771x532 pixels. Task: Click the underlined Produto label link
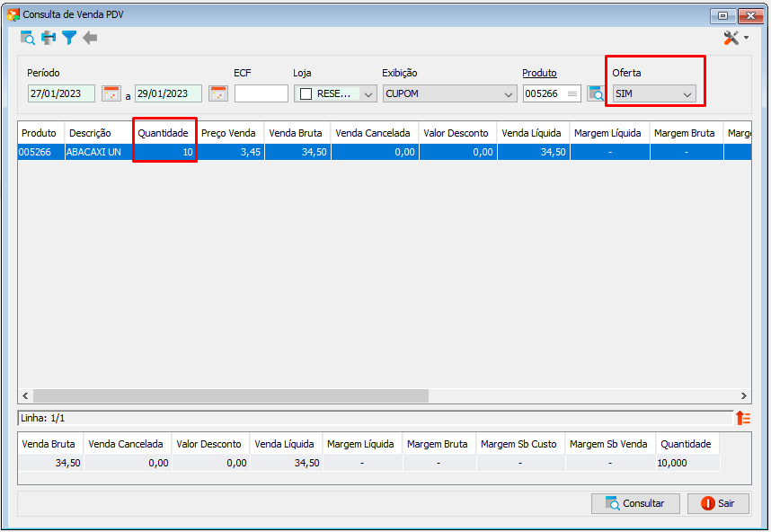539,73
